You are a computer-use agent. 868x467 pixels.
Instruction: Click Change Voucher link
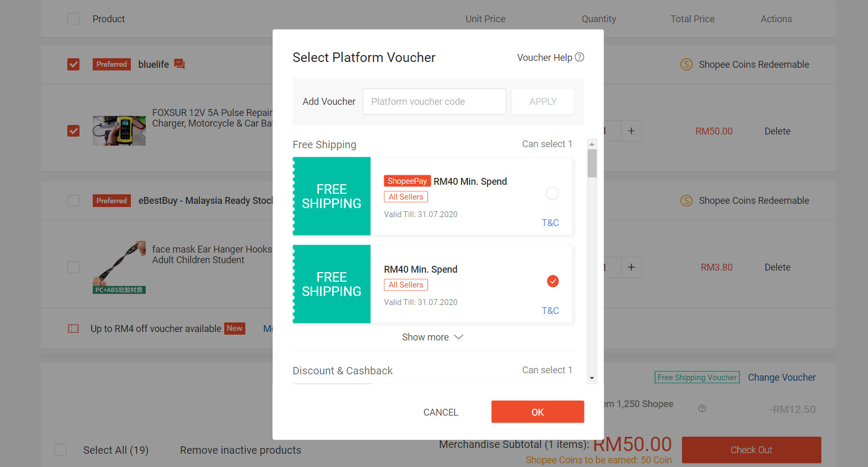[782, 378]
